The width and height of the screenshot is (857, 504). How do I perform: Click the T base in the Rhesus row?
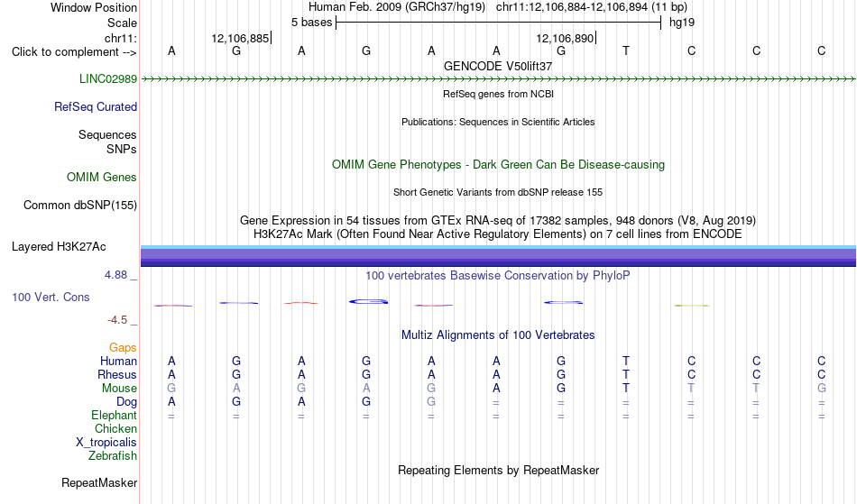pyautogui.click(x=626, y=374)
